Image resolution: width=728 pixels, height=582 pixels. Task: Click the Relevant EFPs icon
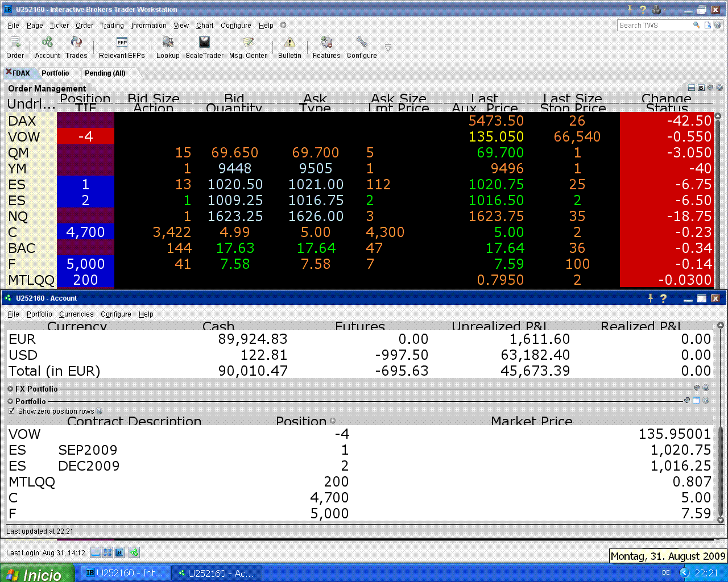122,43
